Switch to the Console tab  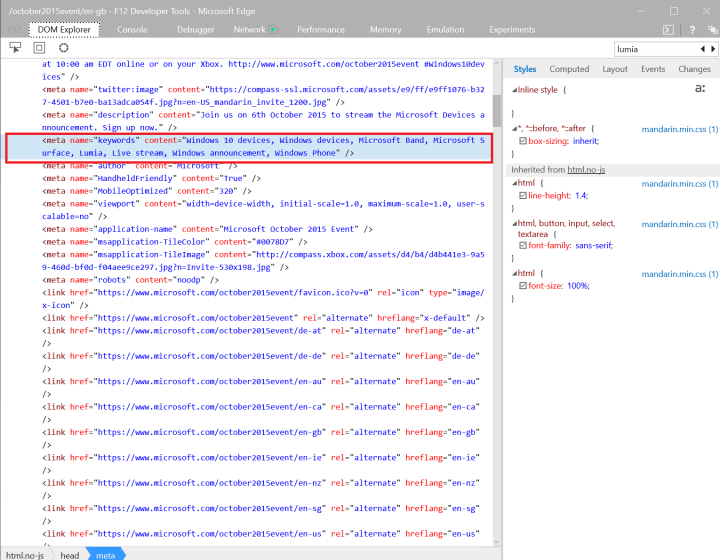coord(132,30)
